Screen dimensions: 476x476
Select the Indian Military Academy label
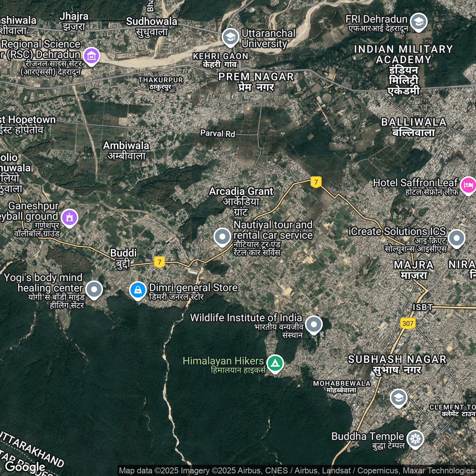pyautogui.click(x=403, y=70)
